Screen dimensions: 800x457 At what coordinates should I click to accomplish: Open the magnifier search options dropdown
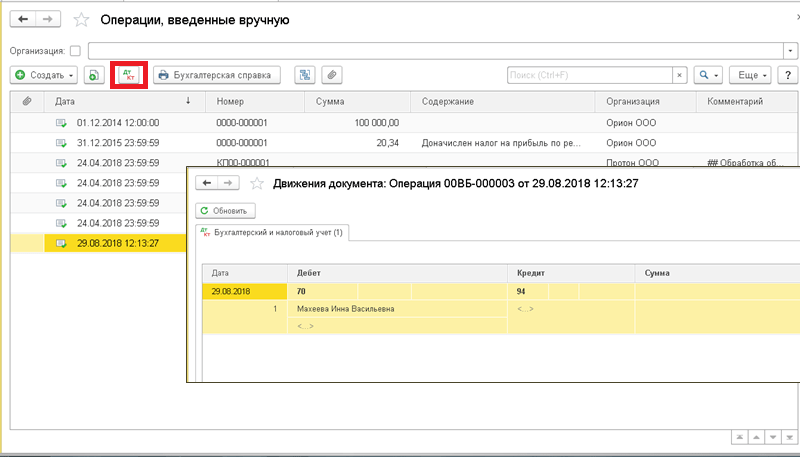[x=708, y=75]
